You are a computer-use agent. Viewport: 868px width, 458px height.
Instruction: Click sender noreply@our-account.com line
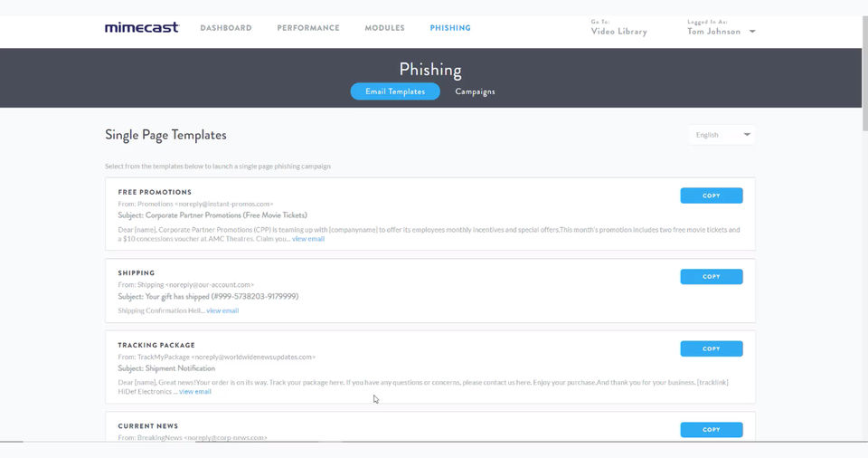[x=186, y=285]
